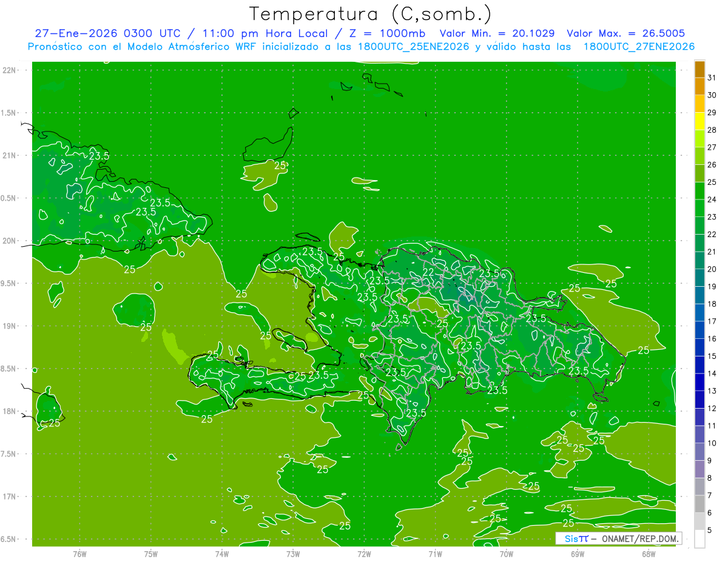The width and height of the screenshot is (728, 562).
Task: Click the '22N' latitude axis label
Action: [x=10, y=70]
